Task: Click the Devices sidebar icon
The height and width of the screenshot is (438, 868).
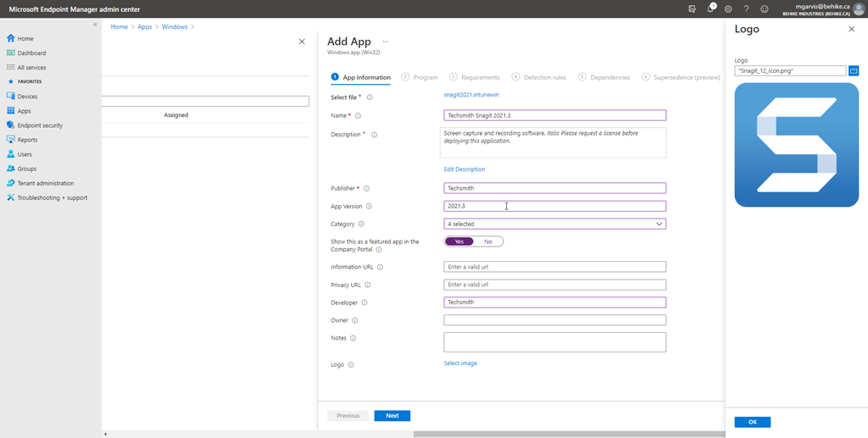Action: 11,97
